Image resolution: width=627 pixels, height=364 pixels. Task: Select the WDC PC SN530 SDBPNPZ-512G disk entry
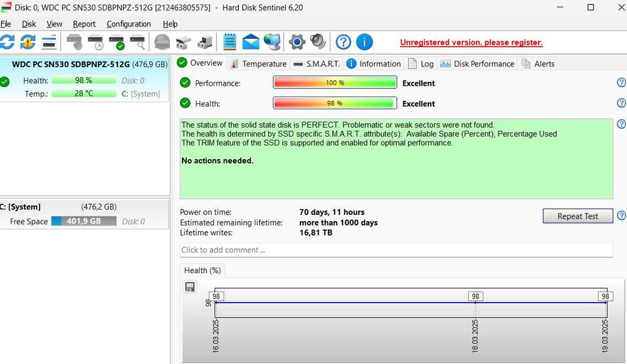point(85,80)
